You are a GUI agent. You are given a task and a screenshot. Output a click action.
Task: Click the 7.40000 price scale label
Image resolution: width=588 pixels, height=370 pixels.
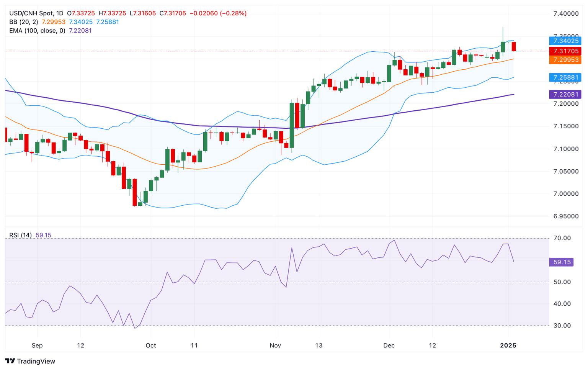click(x=566, y=14)
